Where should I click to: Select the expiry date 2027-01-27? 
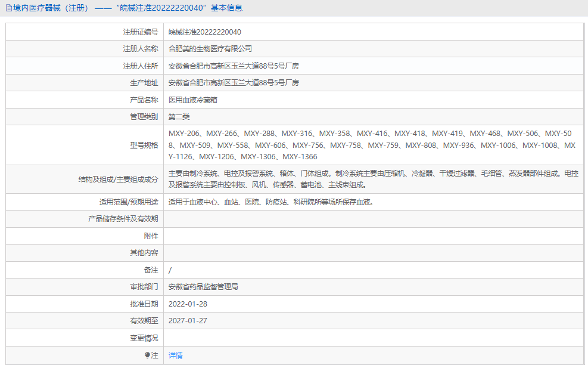[188, 320]
